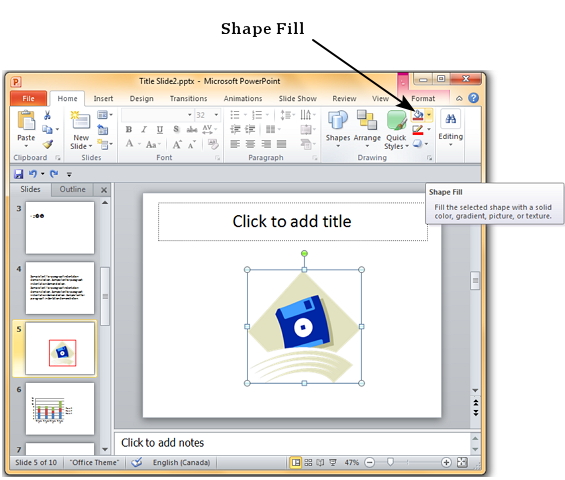This screenshot has height=480, width=565.
Task: Open Customize Quick Access Toolbar dropdown
Action: point(69,174)
